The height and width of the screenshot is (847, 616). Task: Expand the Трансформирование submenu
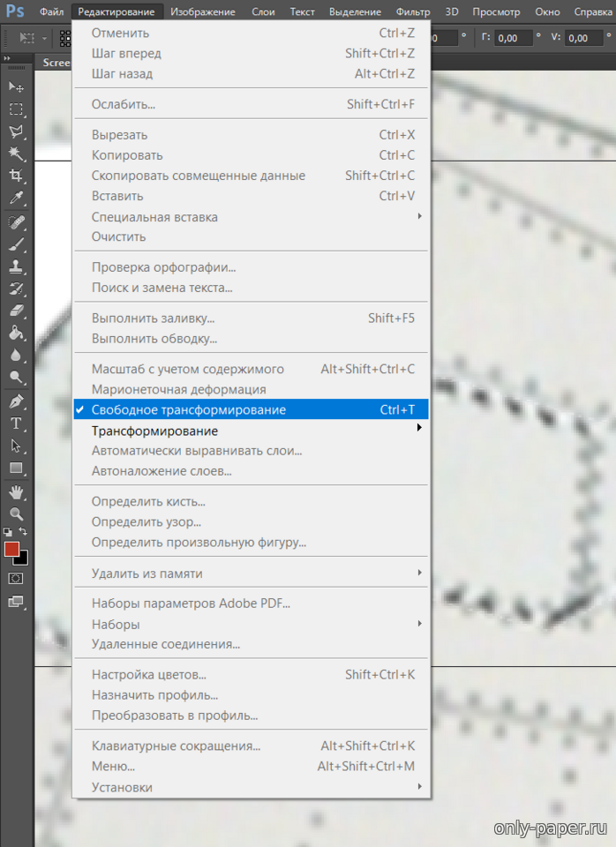click(x=154, y=431)
